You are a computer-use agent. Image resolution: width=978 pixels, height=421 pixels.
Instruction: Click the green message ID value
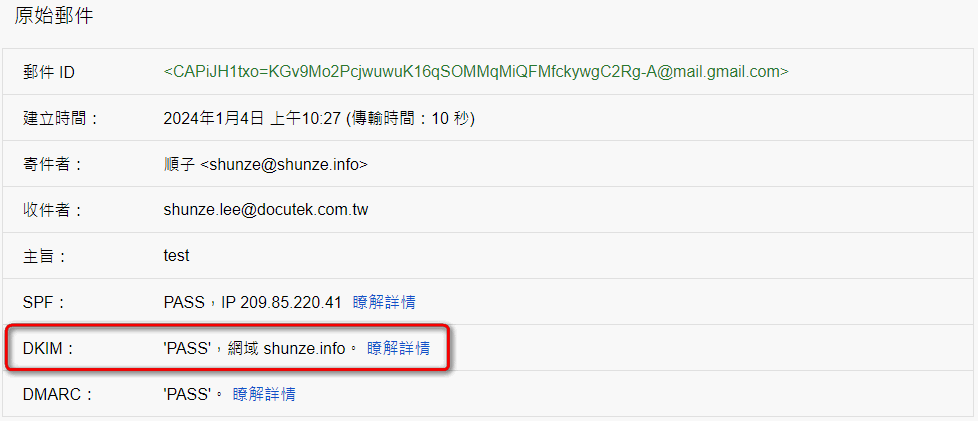click(x=476, y=72)
